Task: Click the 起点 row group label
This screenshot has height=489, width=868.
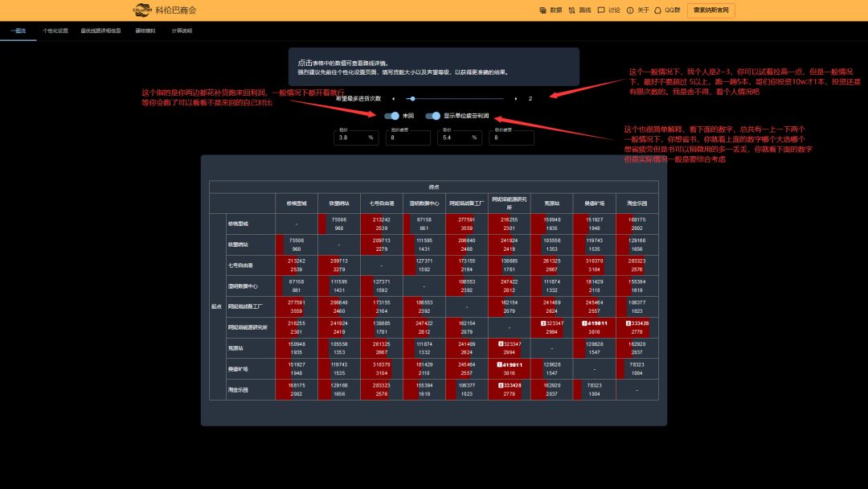Action: pyautogui.click(x=216, y=306)
